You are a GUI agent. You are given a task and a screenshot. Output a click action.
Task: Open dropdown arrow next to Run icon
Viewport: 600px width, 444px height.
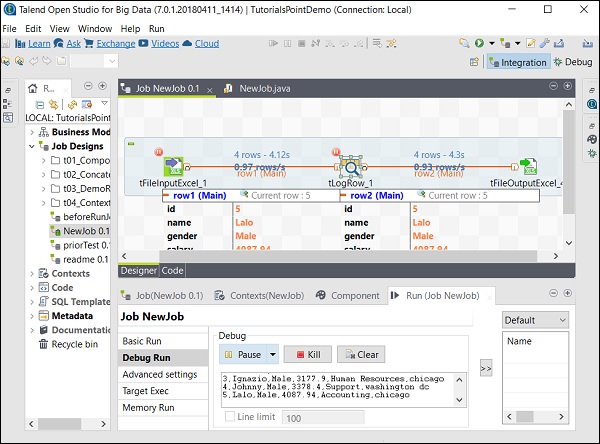coord(492,43)
